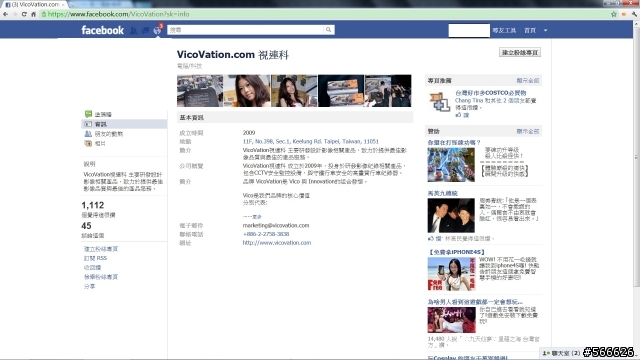This screenshot has width=640, height=360.
Task: Open the fourth thumbnail of product boxes
Action: (x=341, y=91)
